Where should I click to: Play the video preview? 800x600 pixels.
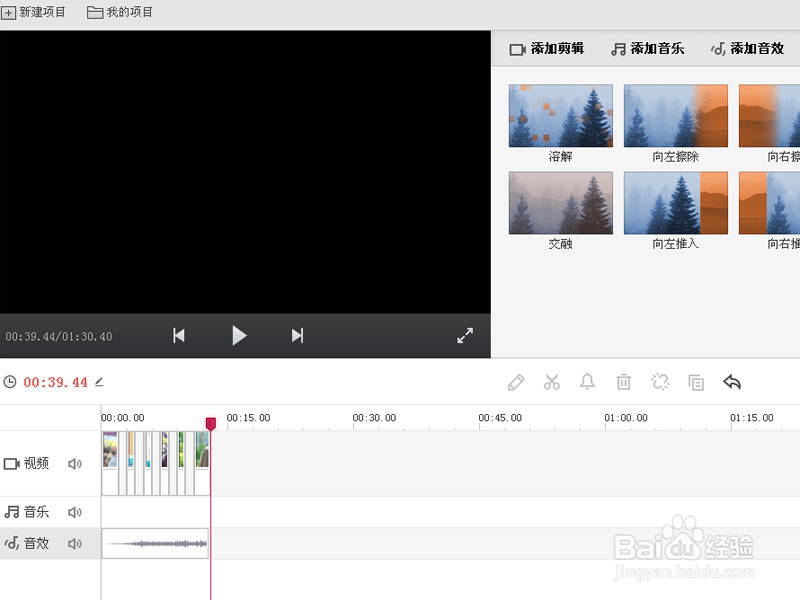point(239,336)
